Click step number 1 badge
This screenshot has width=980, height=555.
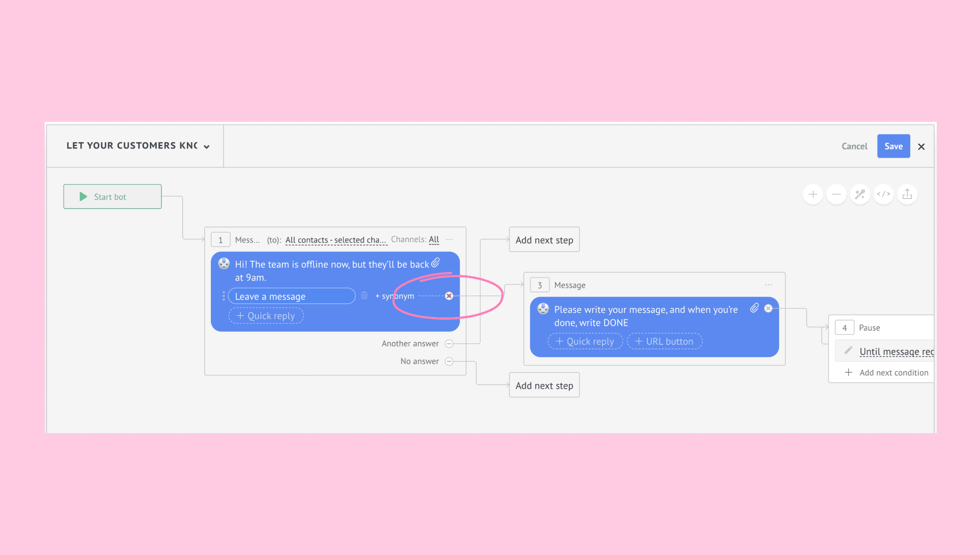click(x=220, y=240)
